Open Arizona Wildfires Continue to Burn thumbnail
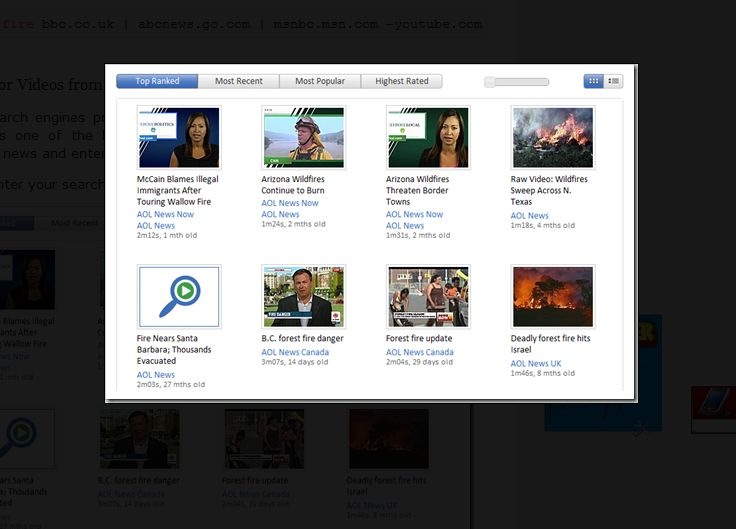This screenshot has width=736, height=529. (x=304, y=138)
